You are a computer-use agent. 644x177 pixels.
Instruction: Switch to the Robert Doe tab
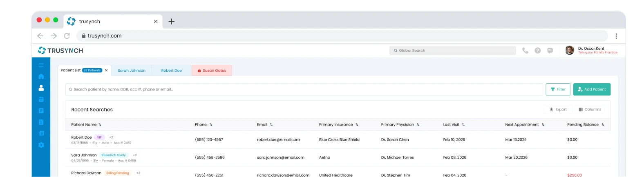pos(172,71)
